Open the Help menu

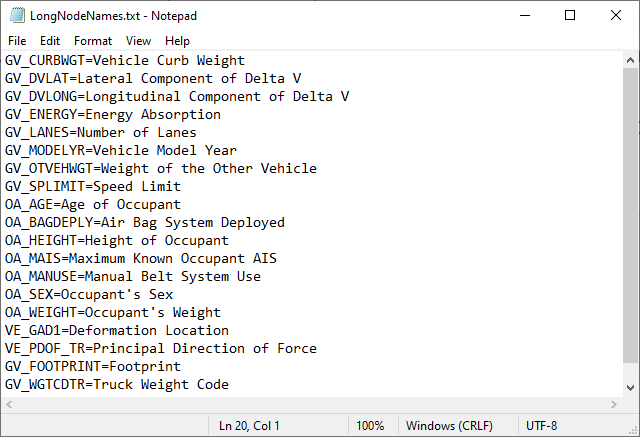(x=177, y=41)
